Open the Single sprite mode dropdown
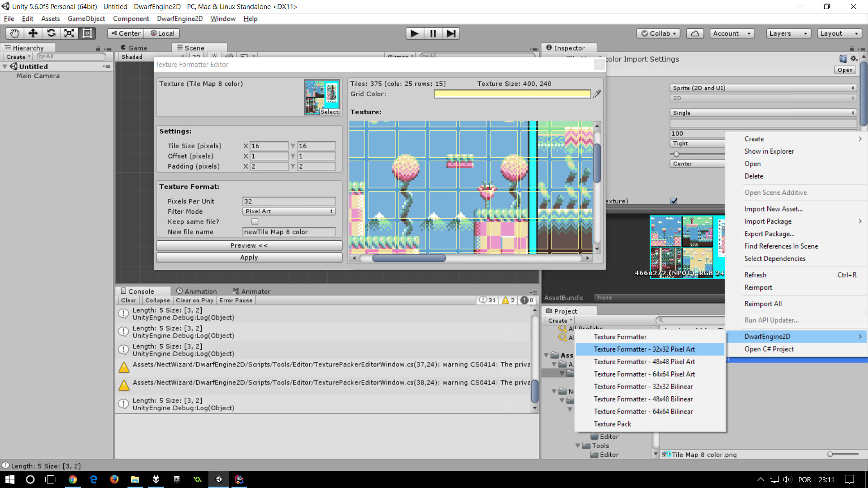Screen dimensions: 868x488 763,113
